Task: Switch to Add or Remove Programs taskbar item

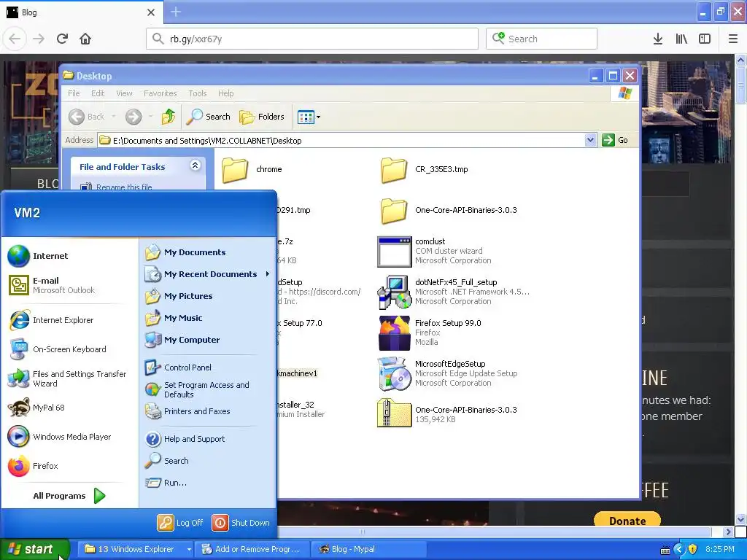Action: [252, 549]
